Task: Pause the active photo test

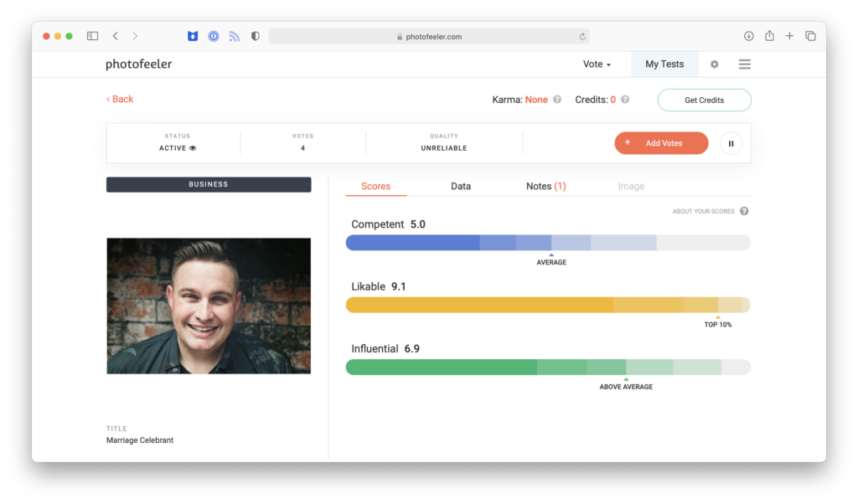Action: tap(731, 143)
